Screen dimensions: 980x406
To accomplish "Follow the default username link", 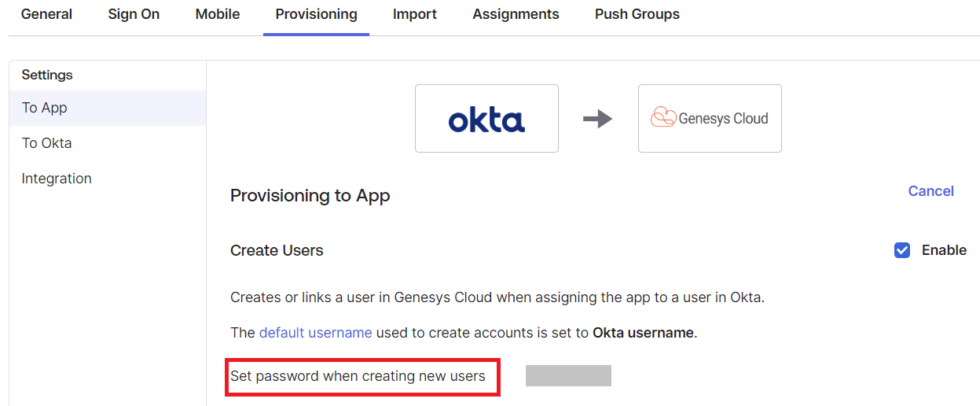I will pyautogui.click(x=315, y=333).
